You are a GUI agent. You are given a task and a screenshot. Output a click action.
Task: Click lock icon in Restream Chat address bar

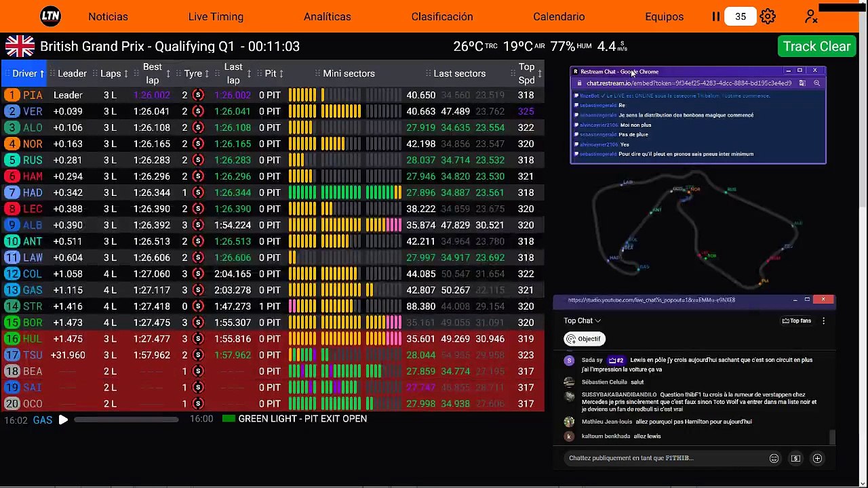[x=578, y=83]
